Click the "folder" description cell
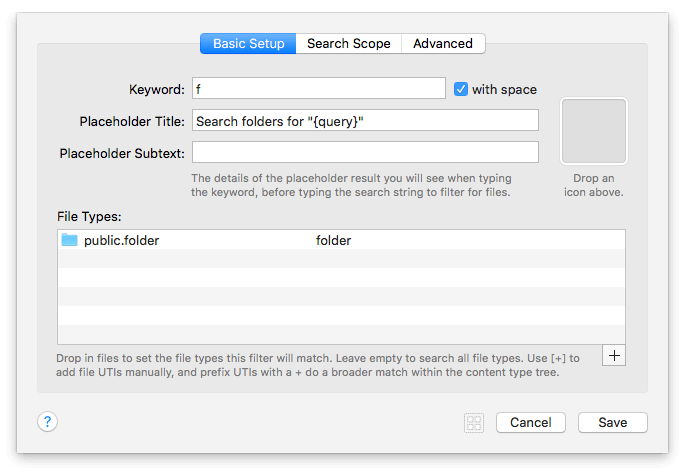 333,240
